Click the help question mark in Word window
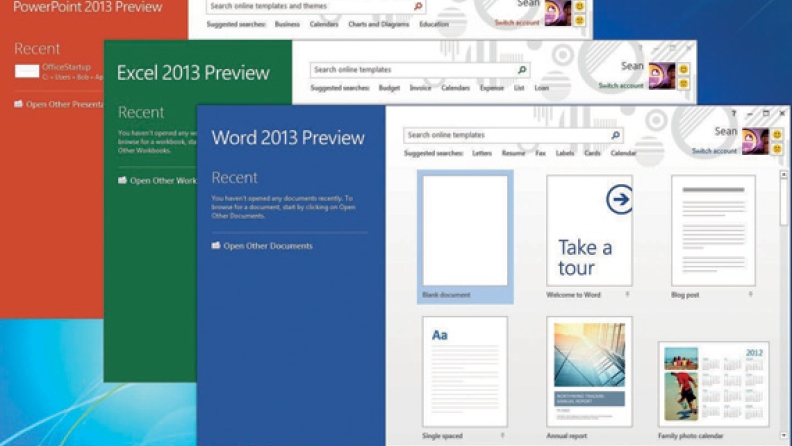This screenshot has width=792, height=446. tap(734, 114)
